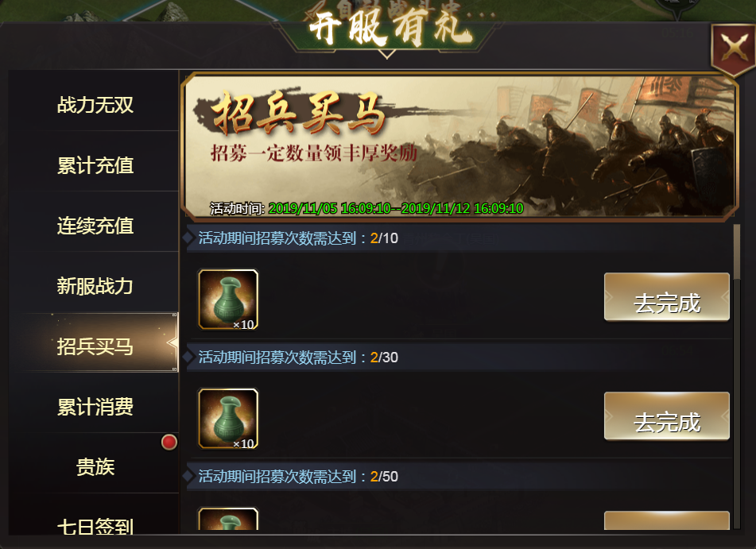This screenshot has width=756, height=549.
Task: Click the 招兵买马 cavalry banner image
Action: click(459, 146)
